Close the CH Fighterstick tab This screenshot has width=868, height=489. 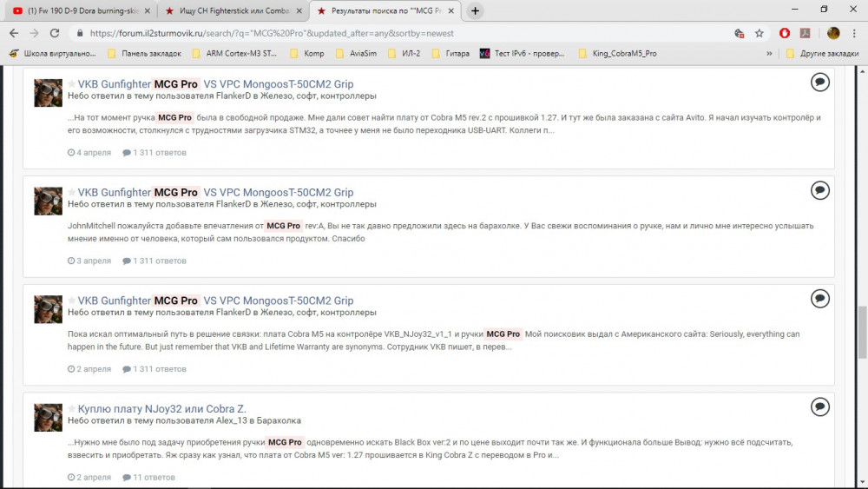[299, 10]
